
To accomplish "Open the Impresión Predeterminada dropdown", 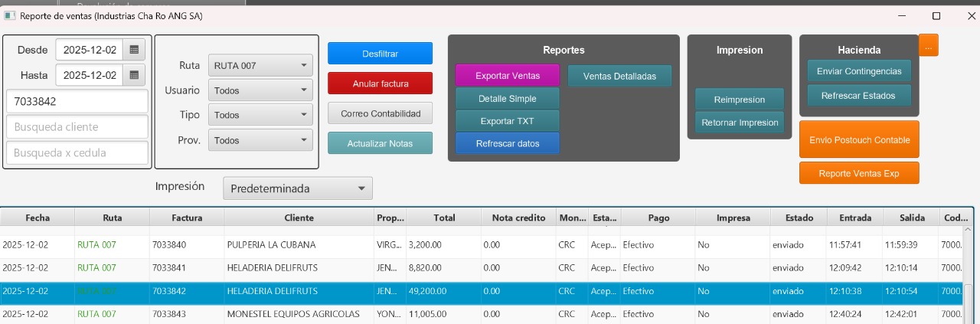I will 297,188.
